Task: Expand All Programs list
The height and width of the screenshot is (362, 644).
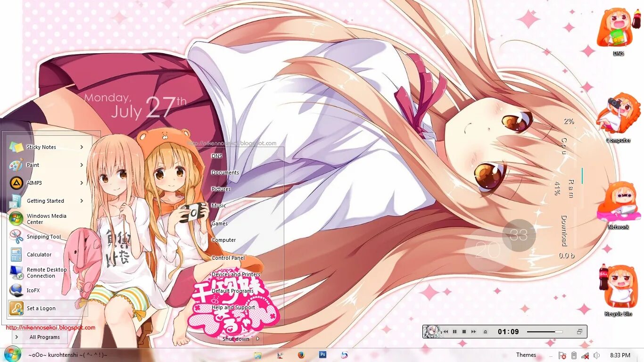Action: click(x=40, y=337)
